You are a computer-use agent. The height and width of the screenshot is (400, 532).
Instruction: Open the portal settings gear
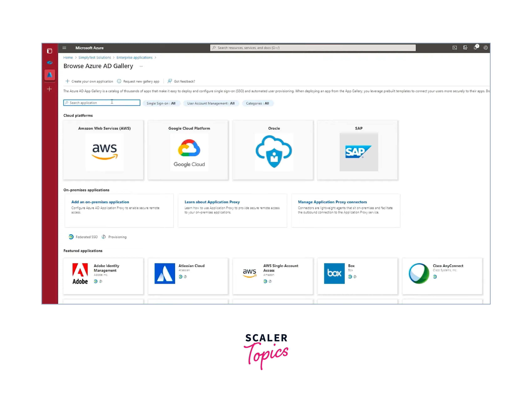pos(486,48)
